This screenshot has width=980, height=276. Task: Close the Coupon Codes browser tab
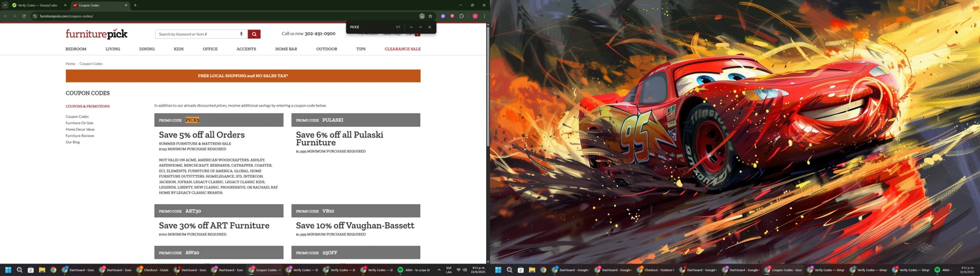126,5
